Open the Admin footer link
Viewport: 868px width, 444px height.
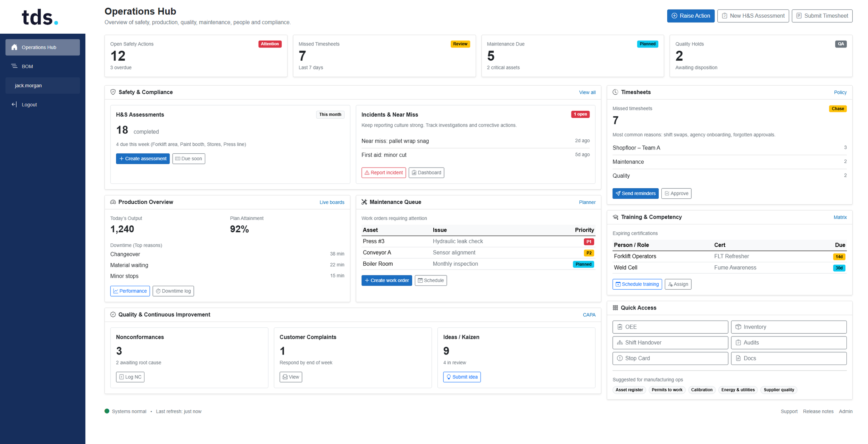845,411
